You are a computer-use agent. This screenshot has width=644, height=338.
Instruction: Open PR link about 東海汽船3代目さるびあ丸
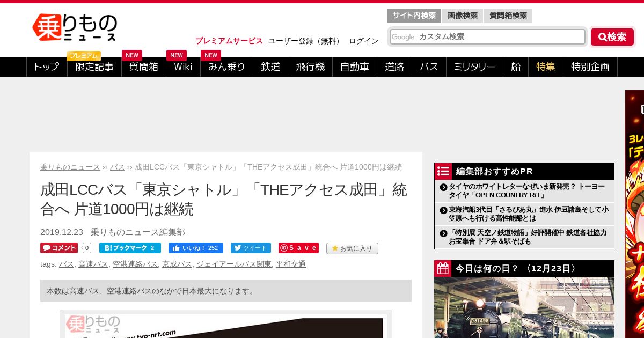529,214
